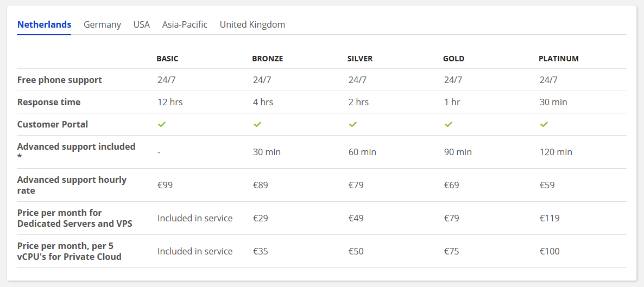This screenshot has width=644, height=287.
Task: Click the Platinum 30 min response time
Action: pyautogui.click(x=553, y=102)
